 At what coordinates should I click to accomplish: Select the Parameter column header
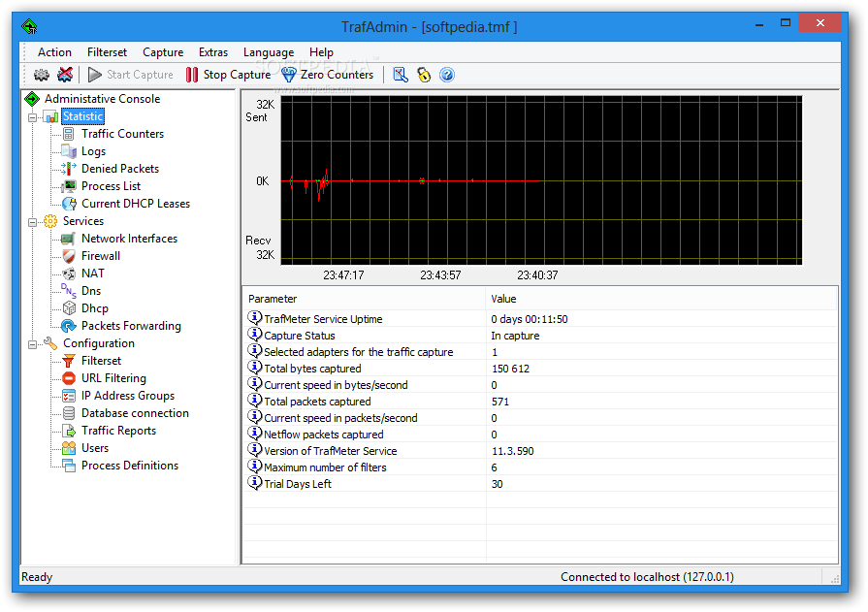(x=365, y=299)
